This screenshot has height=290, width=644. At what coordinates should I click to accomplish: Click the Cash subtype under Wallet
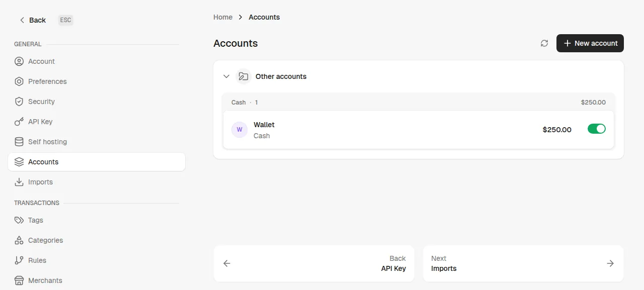click(x=262, y=136)
